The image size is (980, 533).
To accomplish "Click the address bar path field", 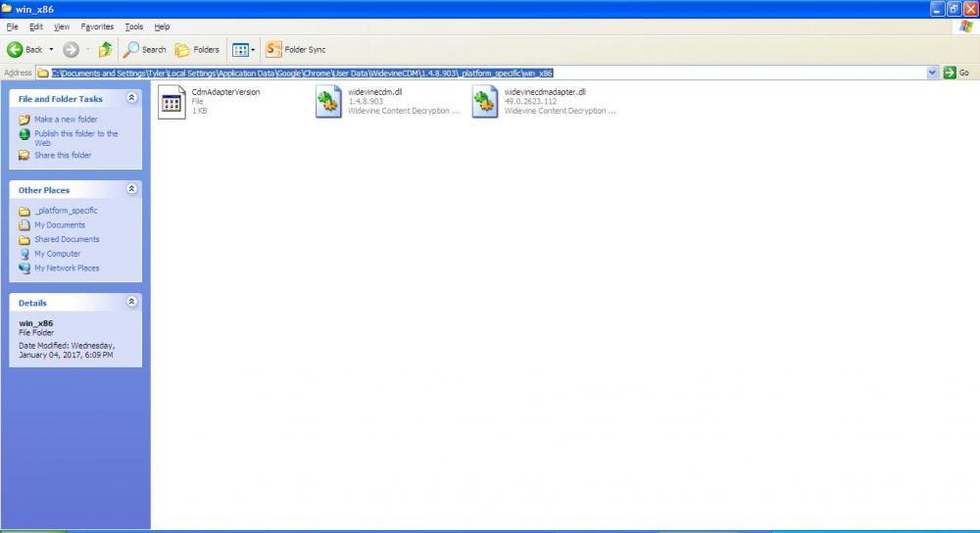I will coord(481,73).
